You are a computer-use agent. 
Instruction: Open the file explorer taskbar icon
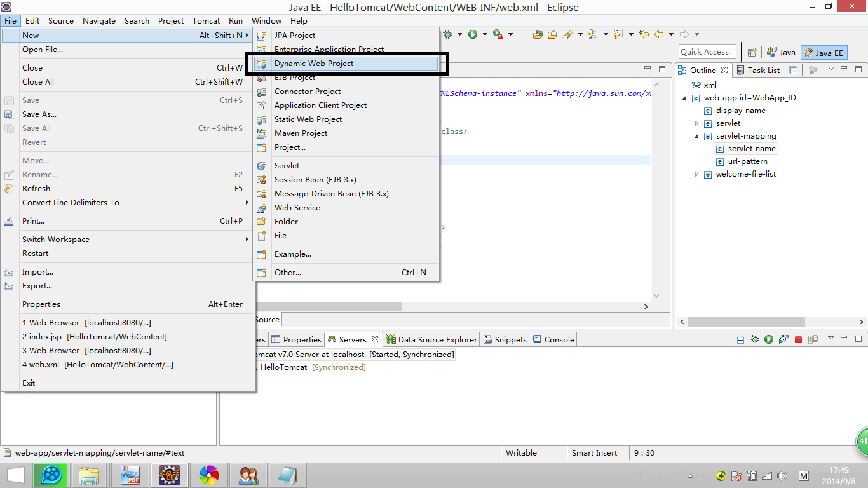[90, 475]
